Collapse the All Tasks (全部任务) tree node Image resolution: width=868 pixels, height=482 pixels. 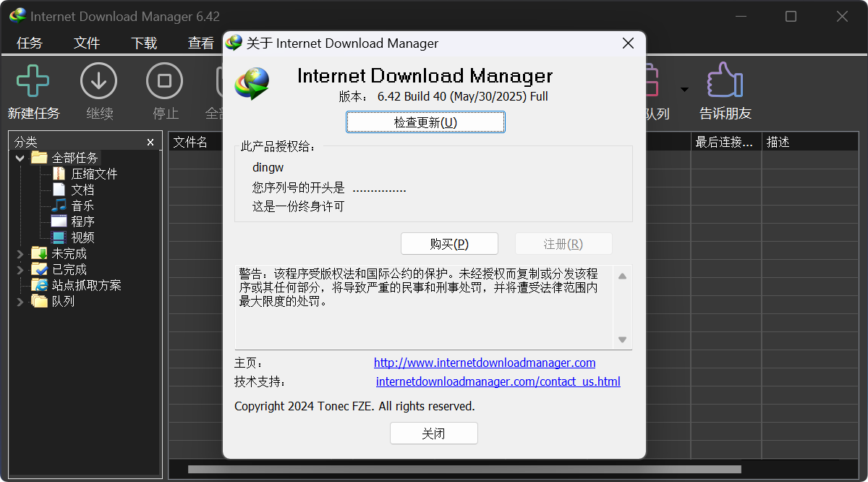20,158
